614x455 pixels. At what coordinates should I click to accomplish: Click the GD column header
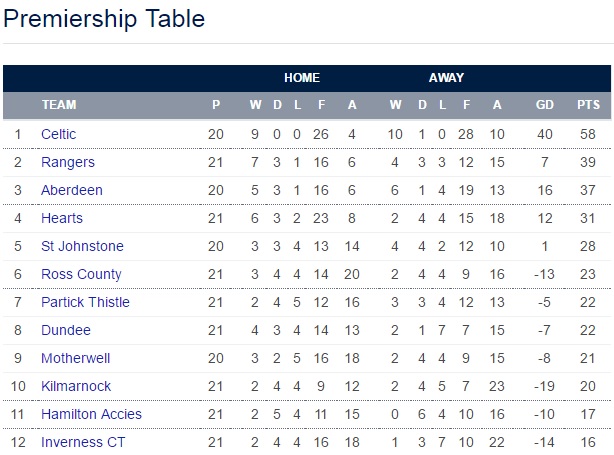(545, 105)
